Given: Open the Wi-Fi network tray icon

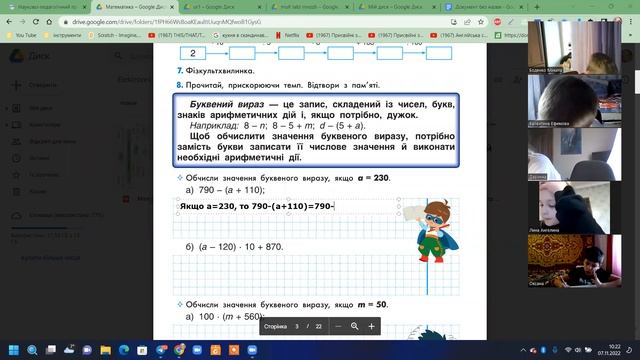Looking at the screenshot, I should [x=568, y=350].
